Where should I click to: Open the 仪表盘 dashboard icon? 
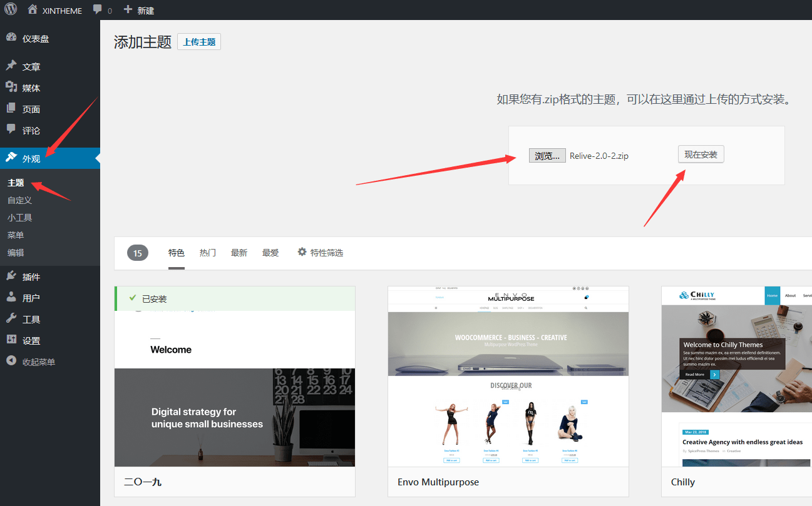tap(11, 38)
